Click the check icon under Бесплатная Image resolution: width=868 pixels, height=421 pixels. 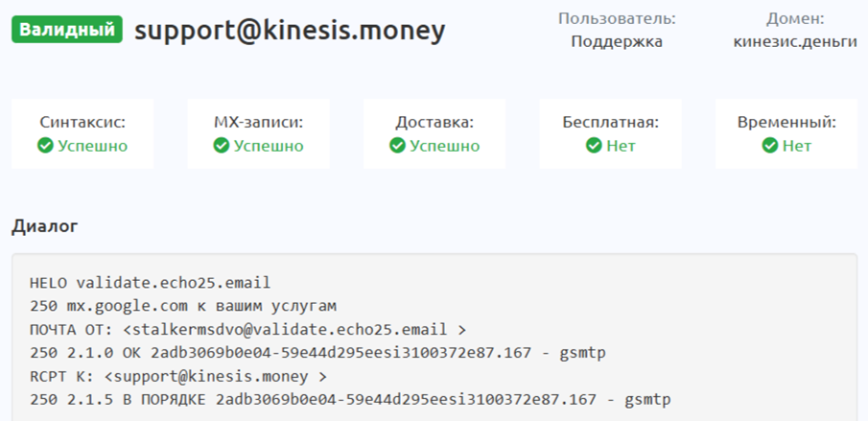(x=594, y=146)
